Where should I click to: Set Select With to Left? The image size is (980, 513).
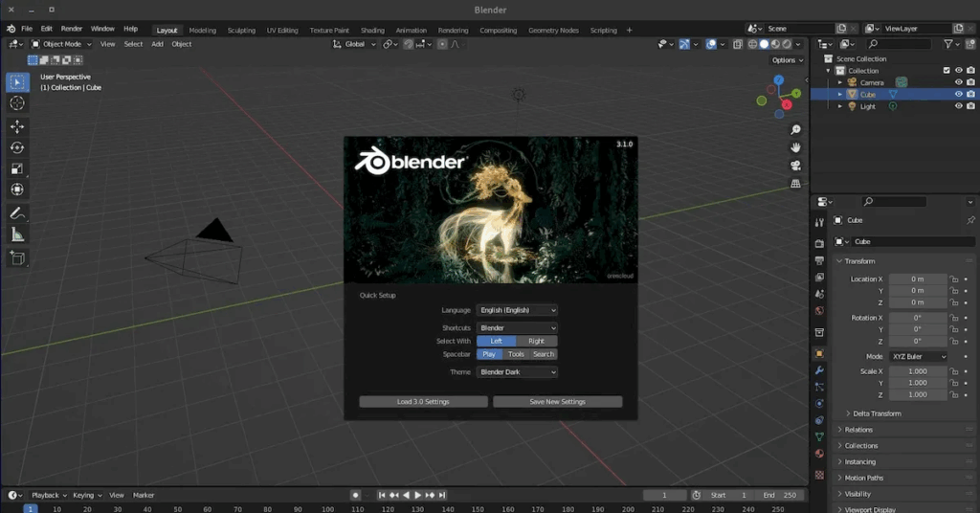click(497, 341)
